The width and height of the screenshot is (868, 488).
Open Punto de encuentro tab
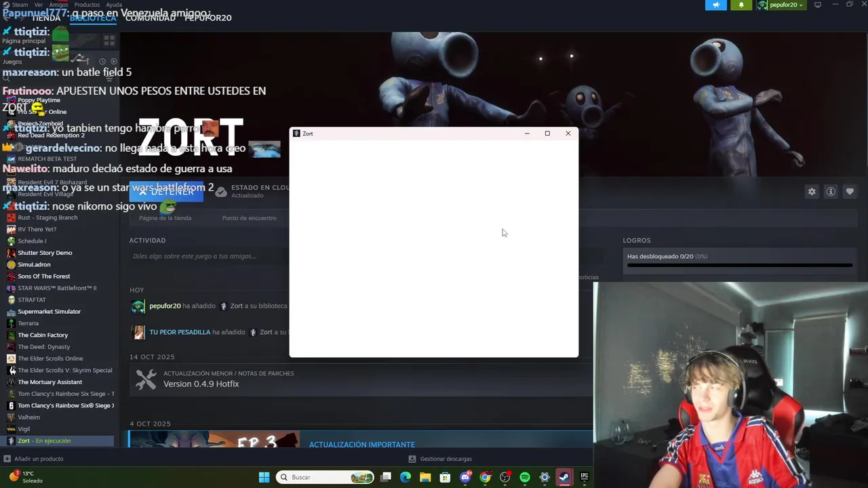tap(249, 218)
